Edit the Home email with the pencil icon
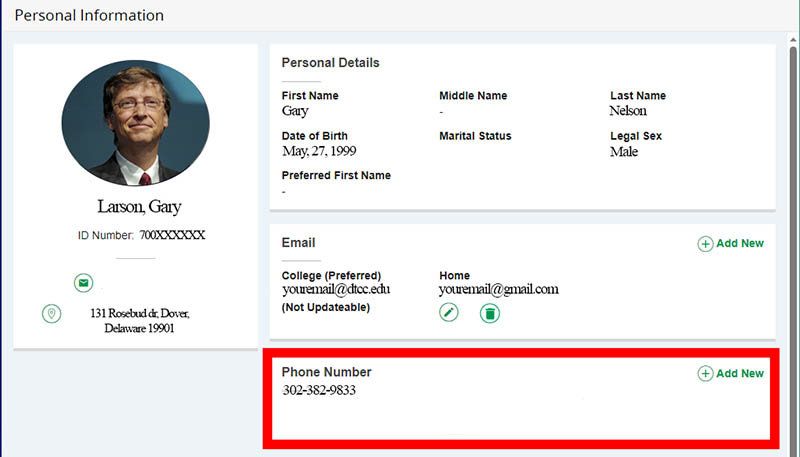Screen dimensions: 800x457 pyautogui.click(x=449, y=313)
